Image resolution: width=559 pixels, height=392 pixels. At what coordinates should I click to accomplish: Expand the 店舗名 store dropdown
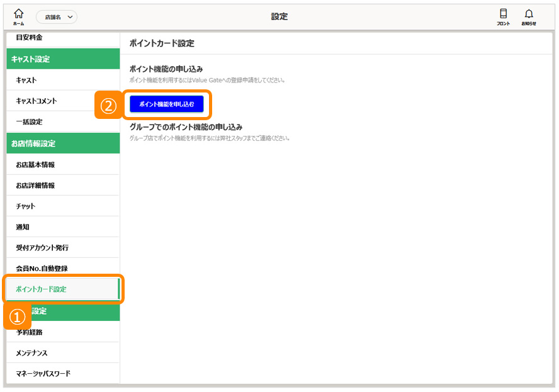click(57, 17)
